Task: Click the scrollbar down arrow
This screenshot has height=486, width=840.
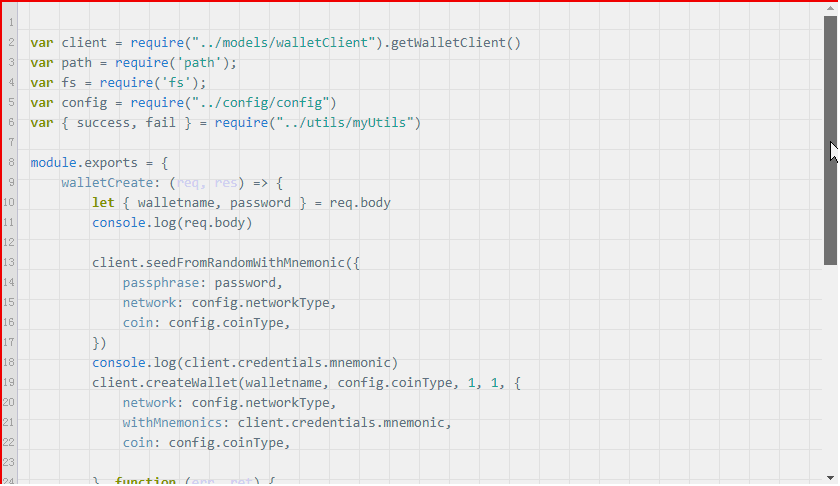Action: point(830,478)
